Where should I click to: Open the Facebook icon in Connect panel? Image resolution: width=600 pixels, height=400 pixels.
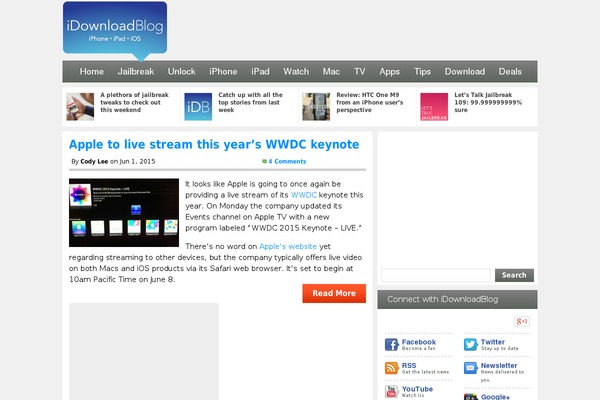pos(391,344)
